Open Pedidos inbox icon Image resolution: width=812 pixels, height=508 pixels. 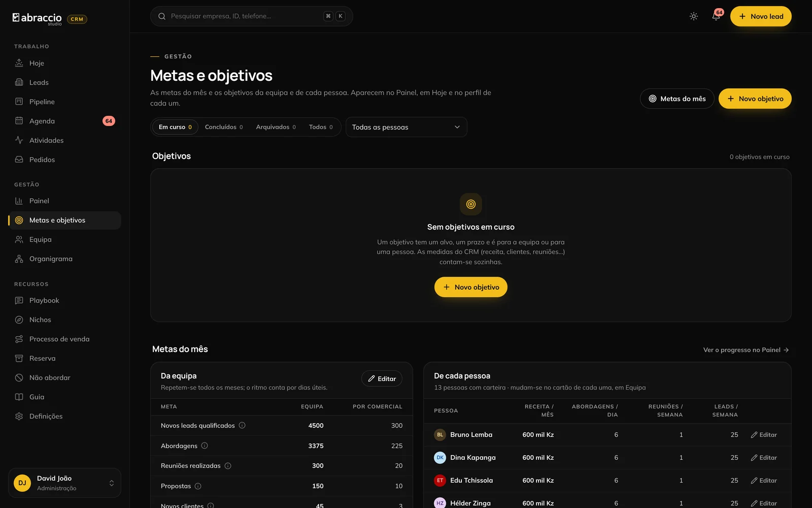click(19, 160)
